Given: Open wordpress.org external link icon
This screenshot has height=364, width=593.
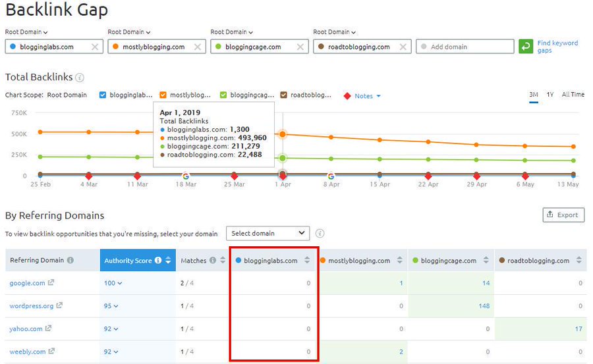Looking at the screenshot, I should [x=59, y=305].
